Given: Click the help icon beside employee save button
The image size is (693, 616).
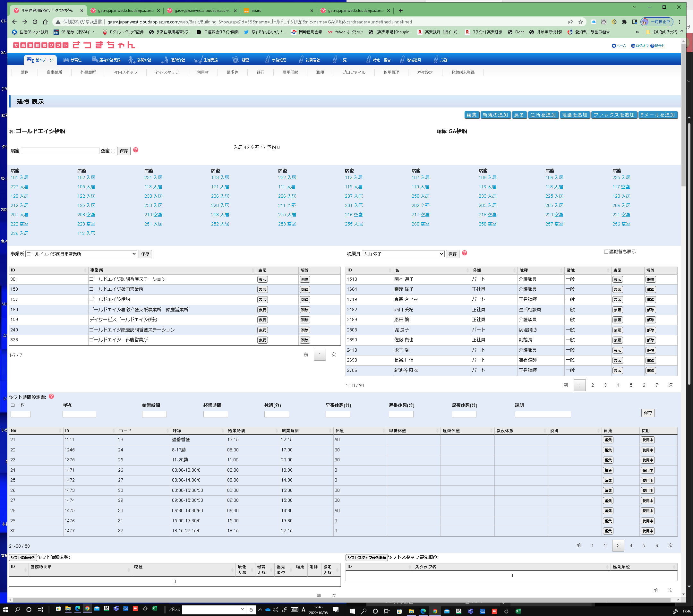Looking at the screenshot, I should point(465,253).
